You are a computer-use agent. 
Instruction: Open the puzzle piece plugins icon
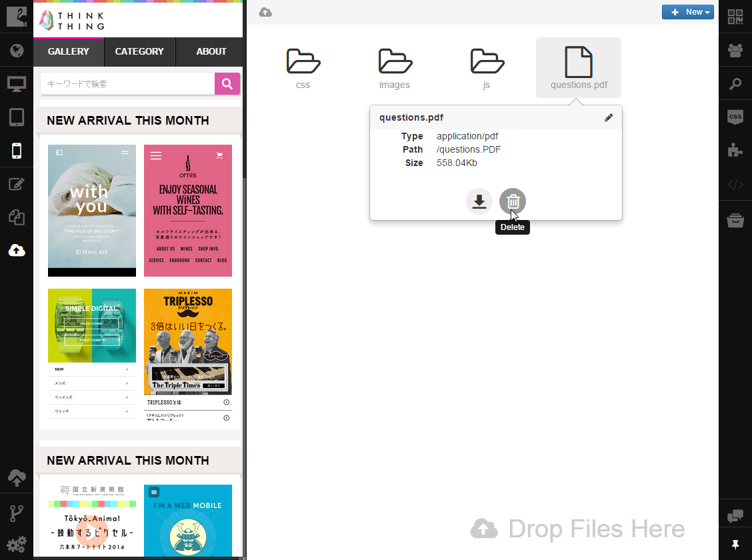[735, 150]
